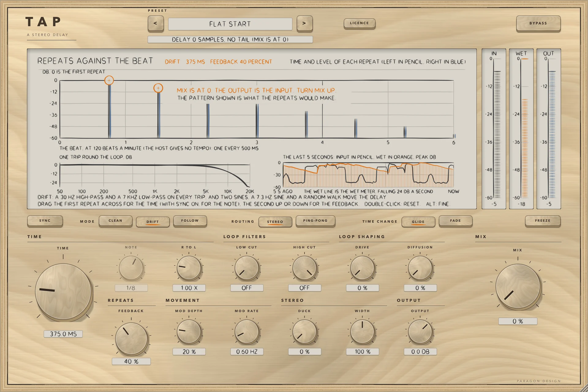The width and height of the screenshot is (588, 392).
Task: Select Clean delay mode
Action: point(115,221)
